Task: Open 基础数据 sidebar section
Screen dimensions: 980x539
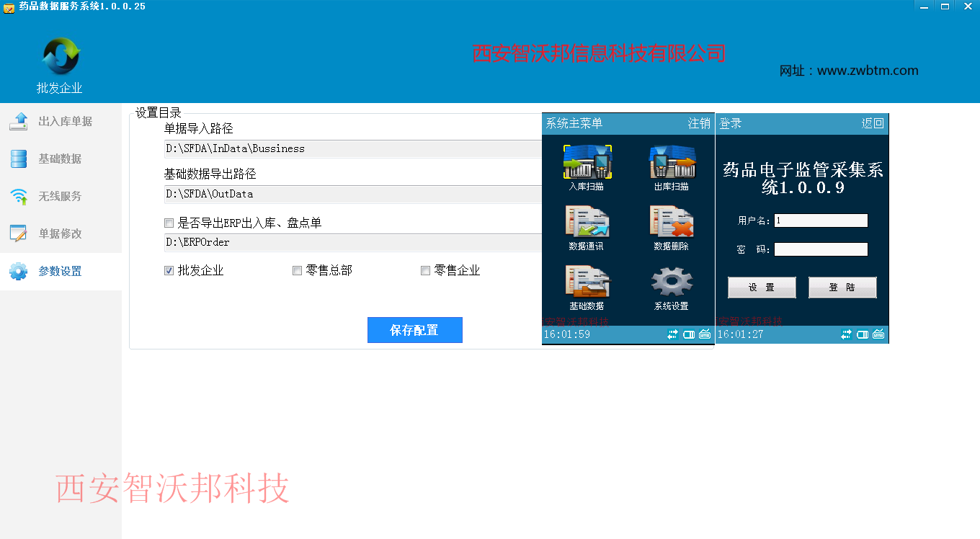Action: [61, 159]
